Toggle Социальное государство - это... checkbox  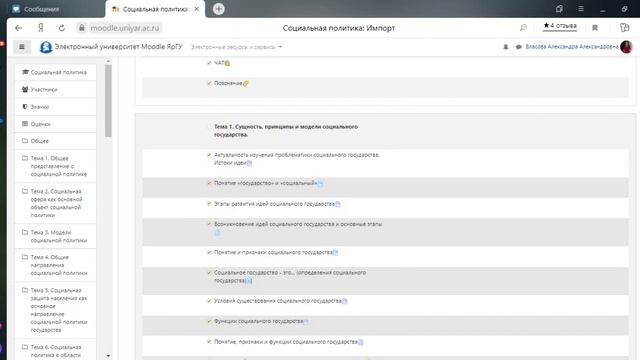coord(209,273)
